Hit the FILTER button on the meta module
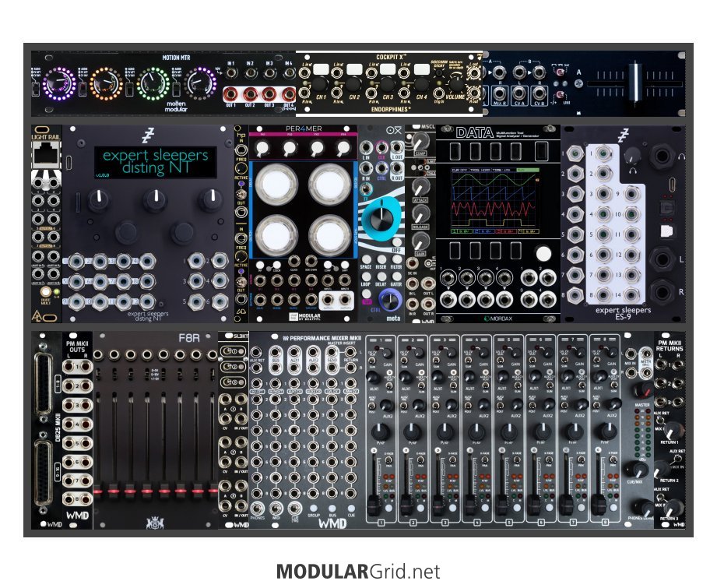The width and height of the screenshot is (717, 588). point(396,259)
